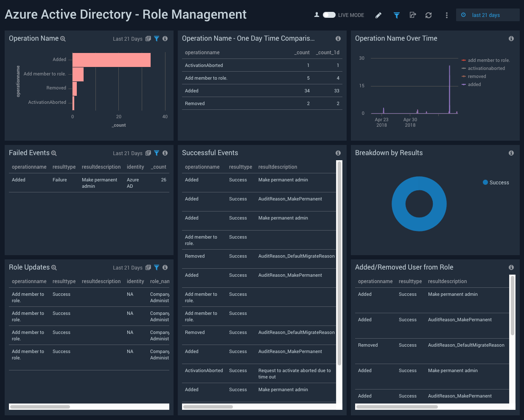The height and width of the screenshot is (420, 524).
Task: Select the copy icon in the Role Updates header
Action: click(x=147, y=267)
